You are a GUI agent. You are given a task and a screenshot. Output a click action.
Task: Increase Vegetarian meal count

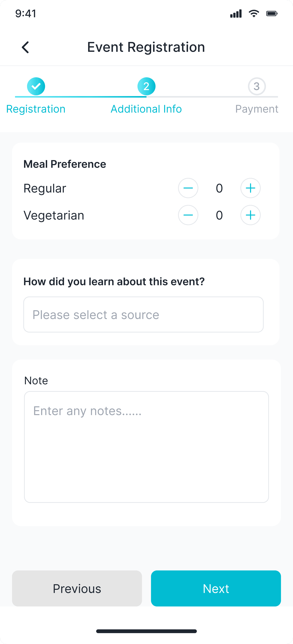pyautogui.click(x=250, y=215)
